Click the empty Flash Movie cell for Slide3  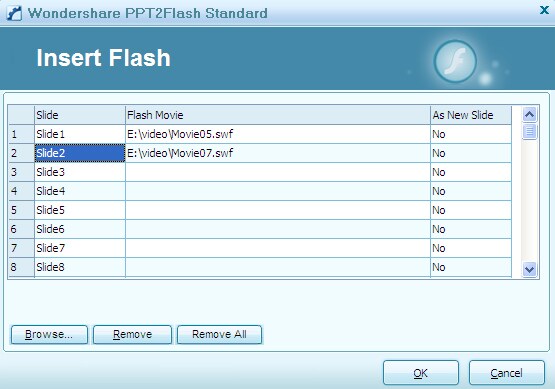click(278, 172)
